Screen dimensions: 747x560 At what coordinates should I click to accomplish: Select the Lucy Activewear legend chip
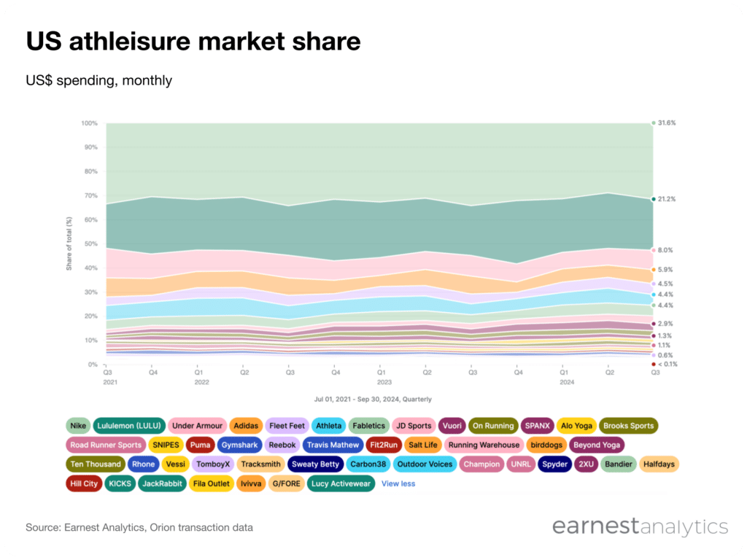click(341, 483)
